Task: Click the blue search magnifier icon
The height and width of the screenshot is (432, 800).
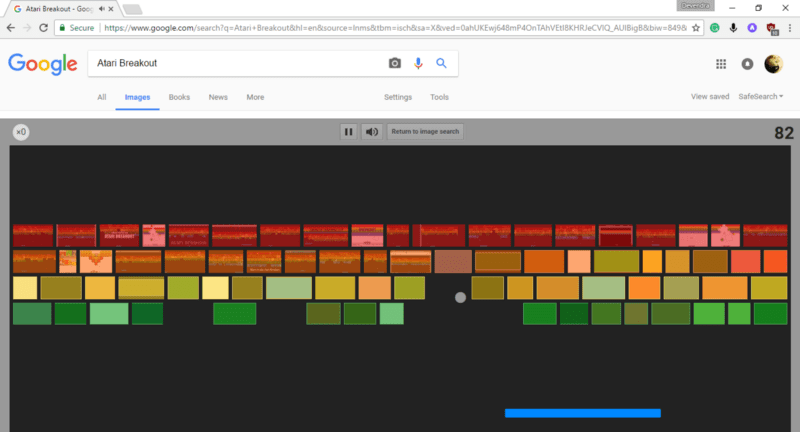Action: point(441,63)
